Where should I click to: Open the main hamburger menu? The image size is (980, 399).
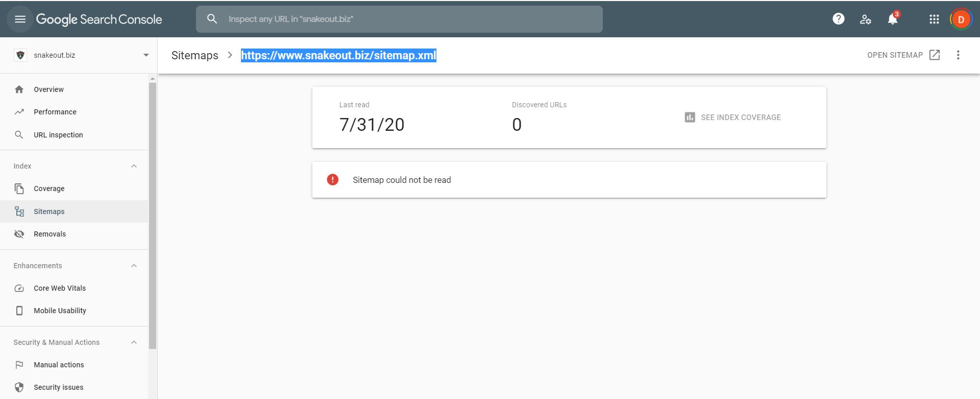click(20, 19)
